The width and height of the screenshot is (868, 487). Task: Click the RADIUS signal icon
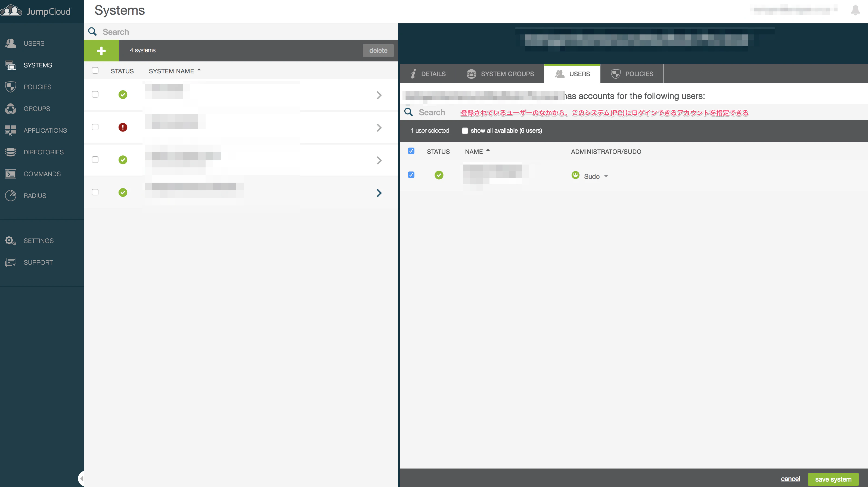point(10,195)
